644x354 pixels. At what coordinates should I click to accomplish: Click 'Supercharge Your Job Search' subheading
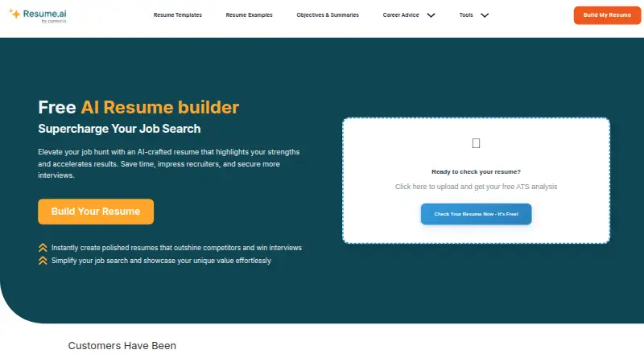[x=119, y=129]
